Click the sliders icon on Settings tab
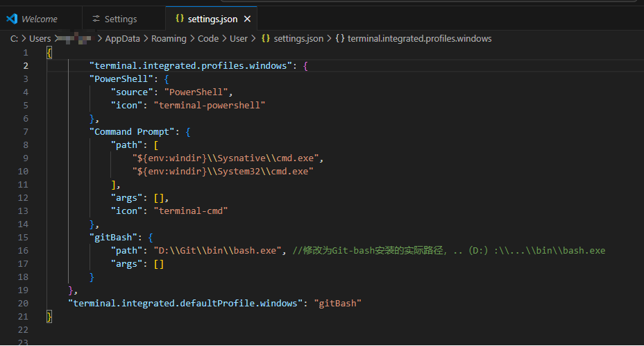Viewport: 644px width, 346px height. click(x=96, y=19)
